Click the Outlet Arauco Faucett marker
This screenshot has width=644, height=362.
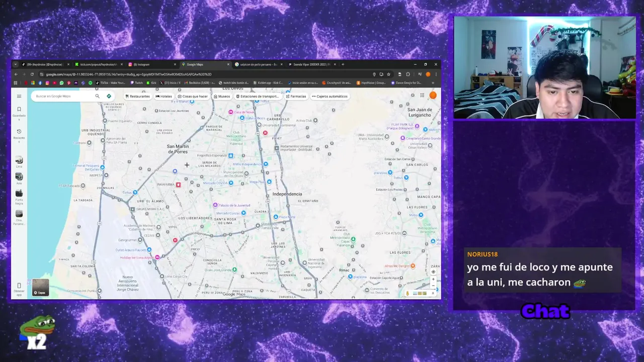click(x=149, y=250)
